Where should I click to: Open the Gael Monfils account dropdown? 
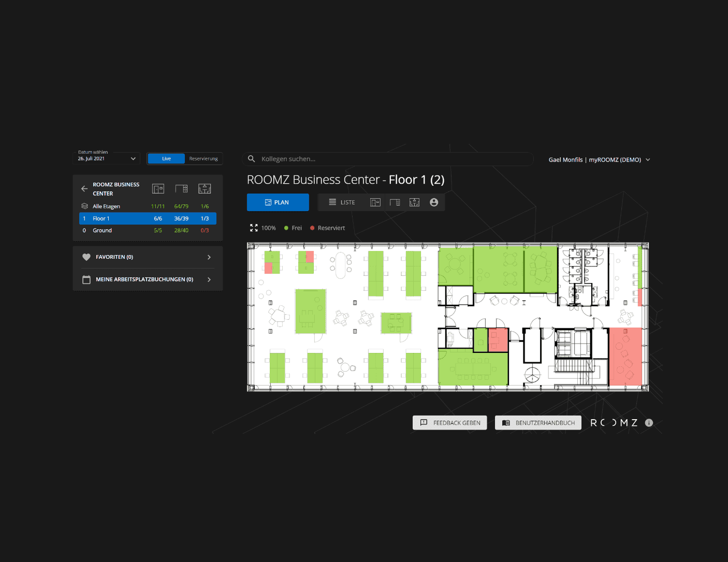599,160
